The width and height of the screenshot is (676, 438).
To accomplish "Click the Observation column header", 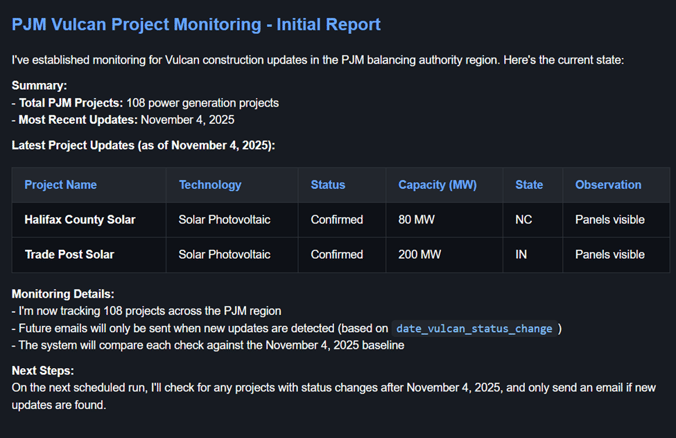I will tap(608, 185).
